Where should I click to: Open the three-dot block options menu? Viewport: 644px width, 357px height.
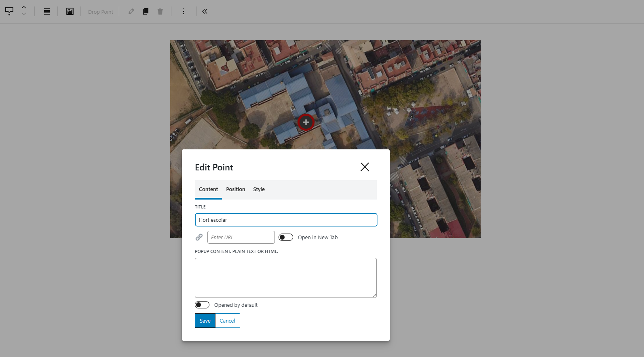184,11
